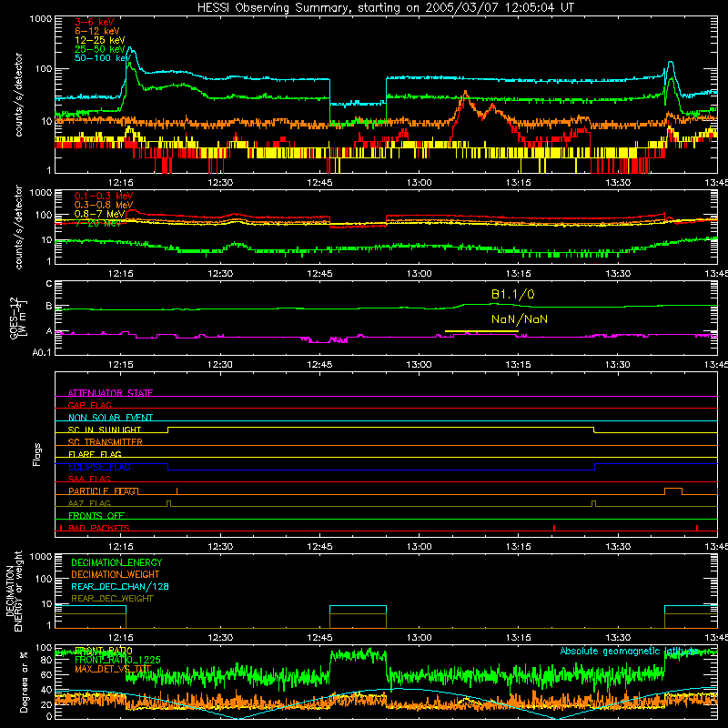Image resolution: width=728 pixels, height=728 pixels.
Task: Select the REAR_DEC_CHAN/128 legend label
Action: pos(120,586)
